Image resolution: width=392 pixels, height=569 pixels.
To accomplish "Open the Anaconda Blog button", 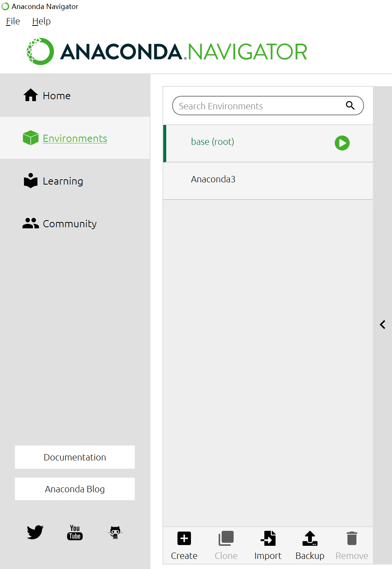I will coord(75,489).
